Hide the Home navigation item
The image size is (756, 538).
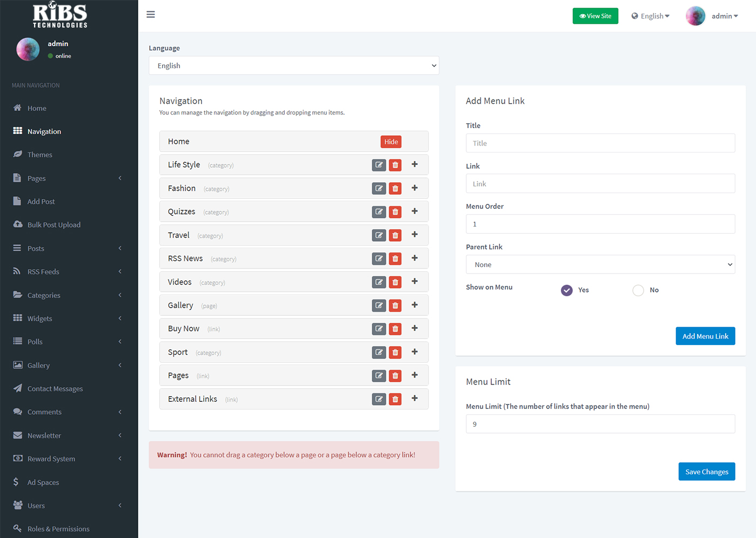point(391,142)
